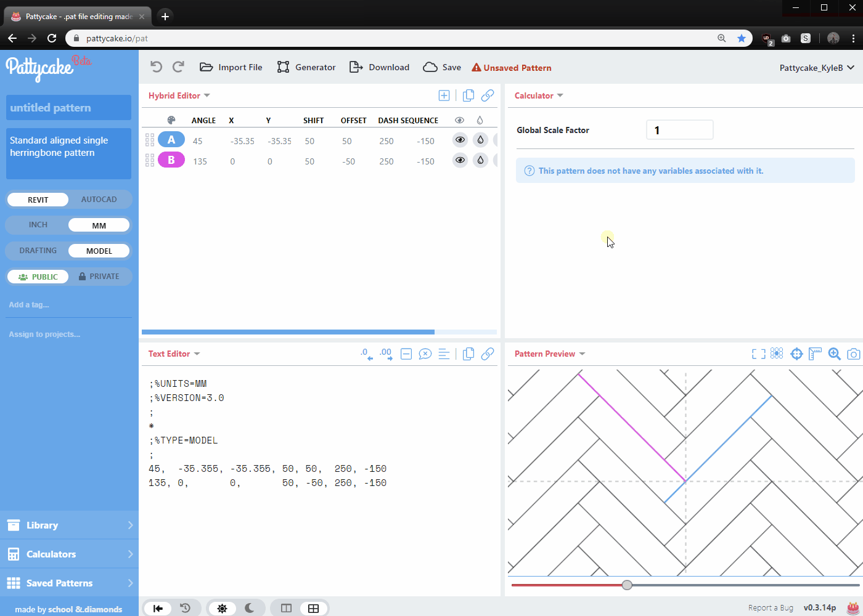
Task: Open the Report a Bug link
Action: tap(771, 607)
